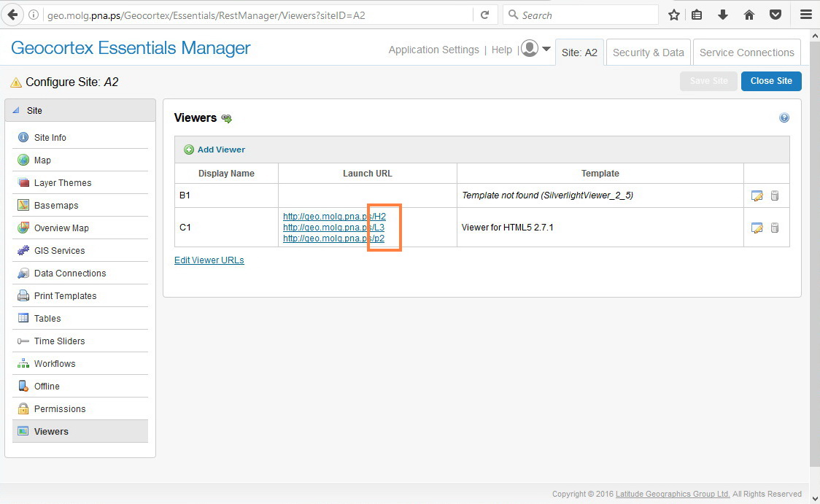Screen dimensions: 820x504
Task: Collapse the Site sidebar section
Action: point(16,110)
